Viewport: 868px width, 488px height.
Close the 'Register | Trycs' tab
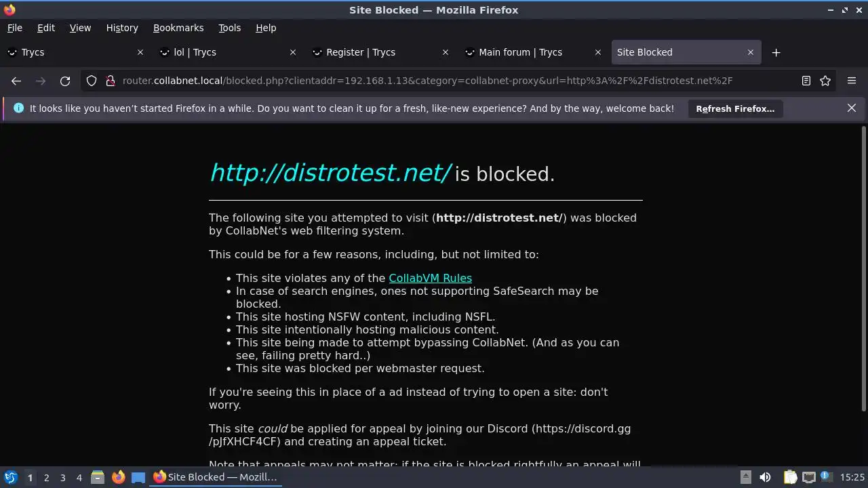pos(446,52)
